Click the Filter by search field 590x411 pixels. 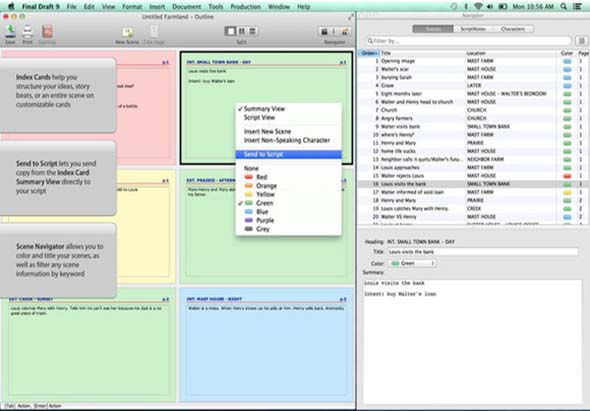469,41
